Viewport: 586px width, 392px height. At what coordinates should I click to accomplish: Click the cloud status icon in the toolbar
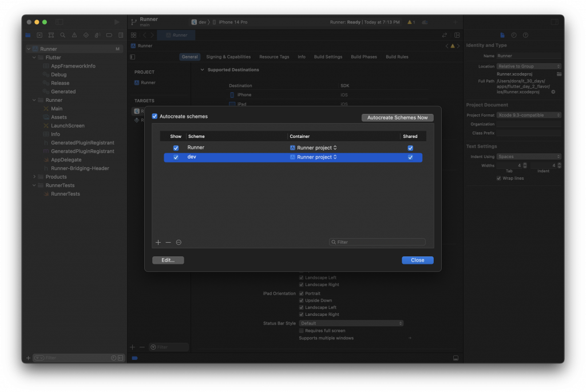pos(425,22)
